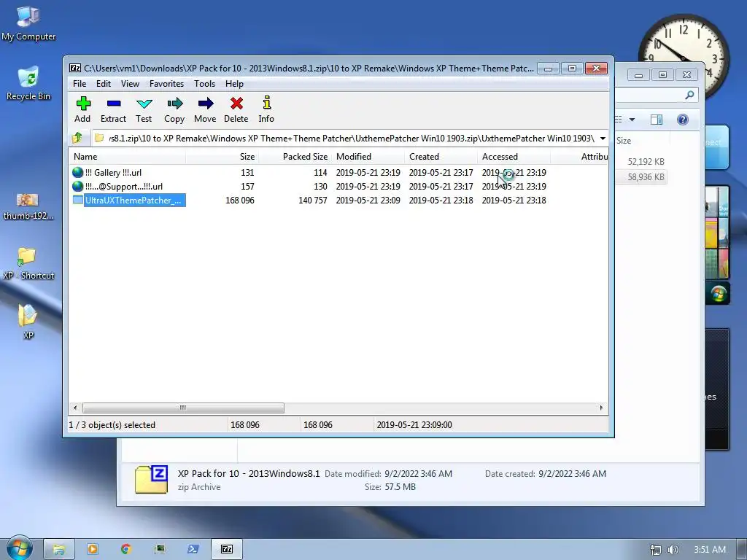Screen dimensions: 747x560
Task: Sort by Packed Size column
Action: [295, 157]
